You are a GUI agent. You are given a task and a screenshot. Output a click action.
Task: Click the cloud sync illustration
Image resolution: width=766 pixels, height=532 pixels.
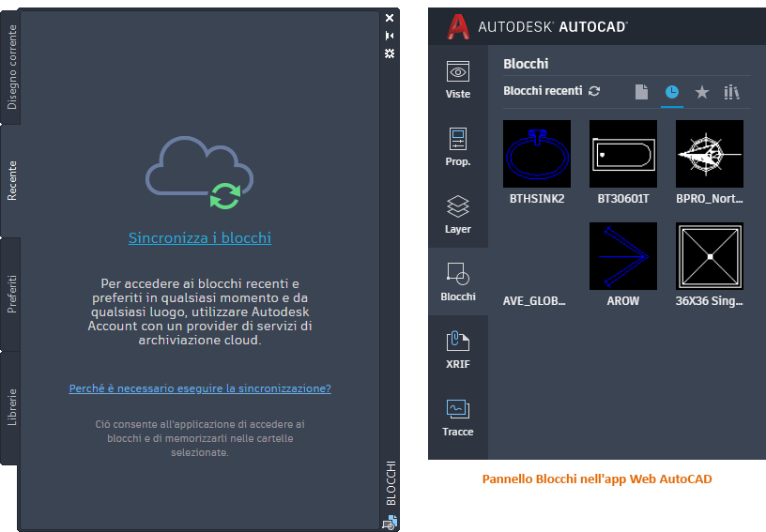pyautogui.click(x=199, y=173)
